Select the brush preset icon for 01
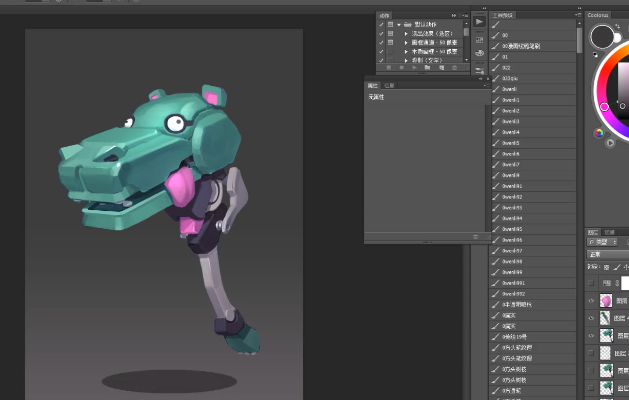Screen dimensions: 629x400 point(496,57)
